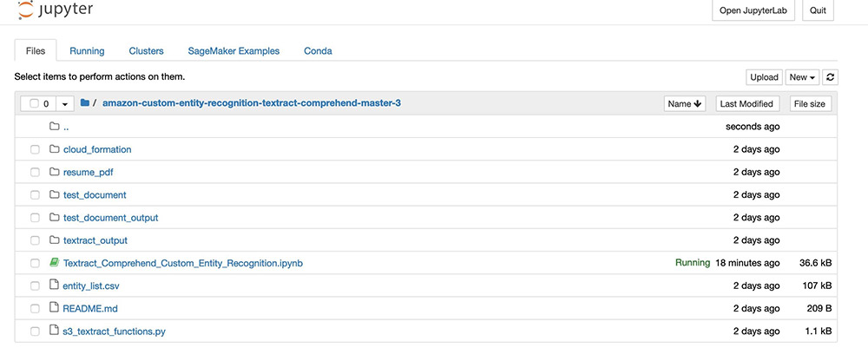Click the root folder icon in breadcrumb

pyautogui.click(x=85, y=103)
